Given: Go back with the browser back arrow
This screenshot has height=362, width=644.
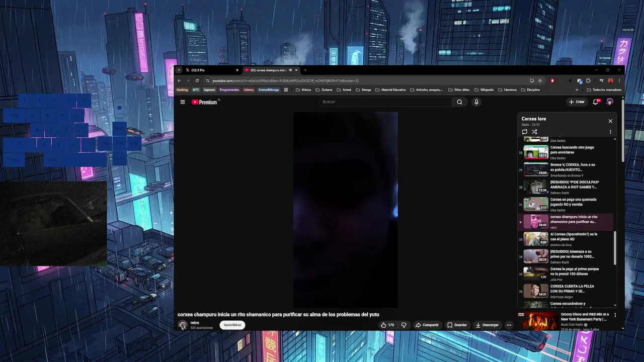Looking at the screenshot, I should click(179, 80).
